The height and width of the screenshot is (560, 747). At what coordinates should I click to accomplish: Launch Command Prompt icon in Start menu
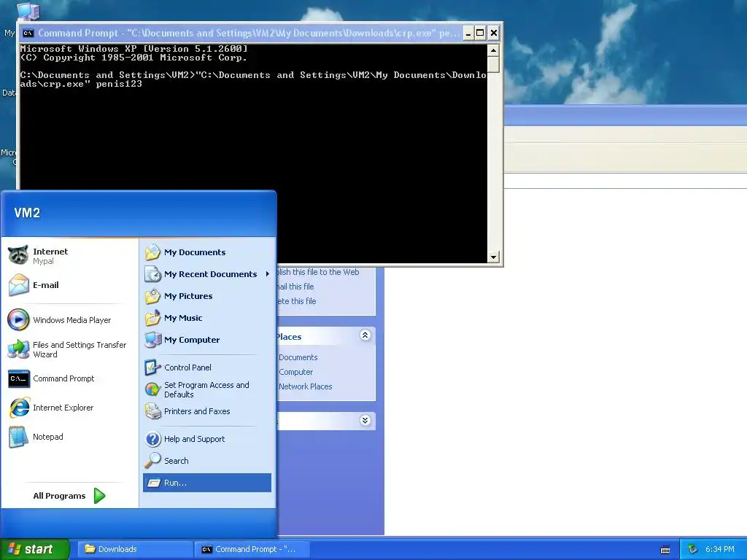pos(18,378)
